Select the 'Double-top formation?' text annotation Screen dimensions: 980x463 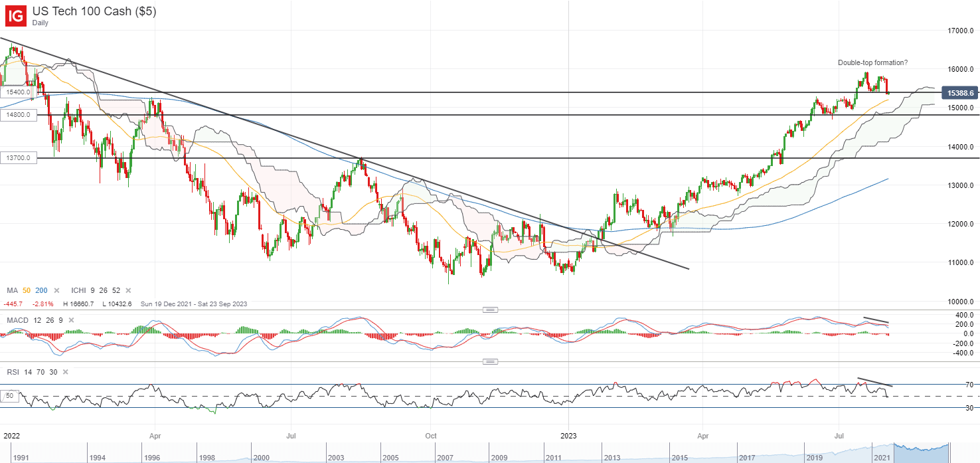pyautogui.click(x=872, y=63)
